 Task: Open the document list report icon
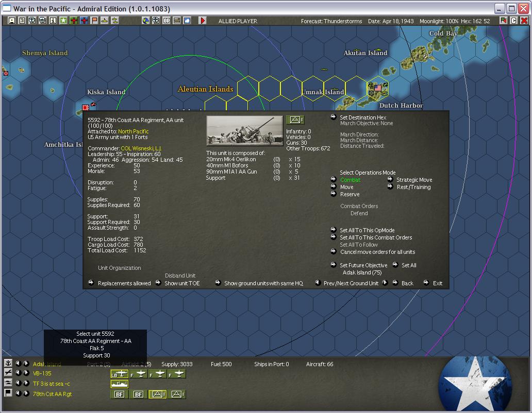tap(22, 21)
